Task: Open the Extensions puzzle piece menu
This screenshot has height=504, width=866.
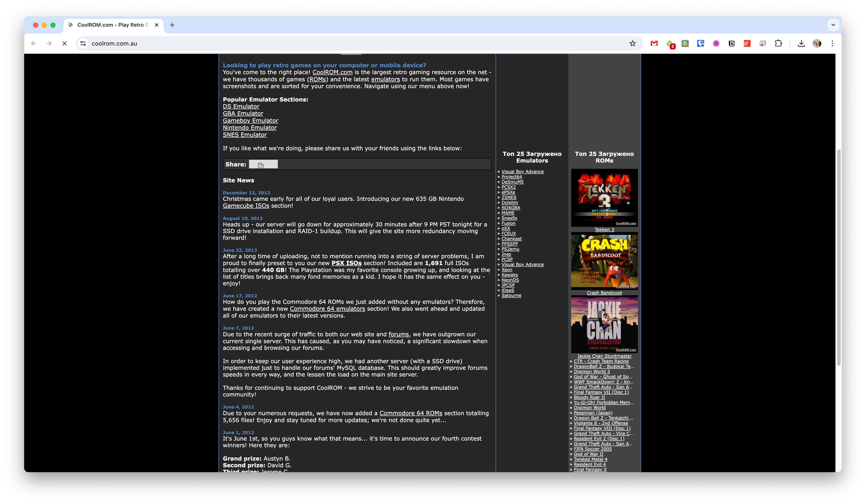Action: 778,43
